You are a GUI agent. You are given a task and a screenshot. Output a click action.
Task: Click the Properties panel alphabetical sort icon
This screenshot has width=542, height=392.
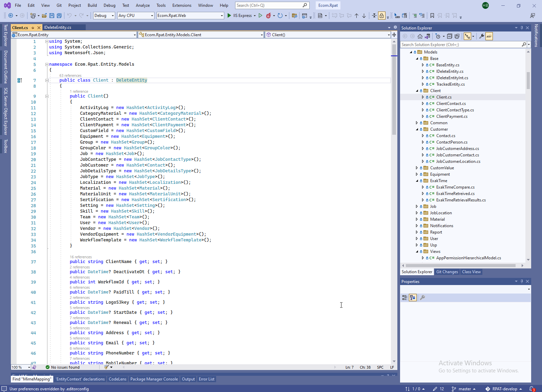coord(412,298)
